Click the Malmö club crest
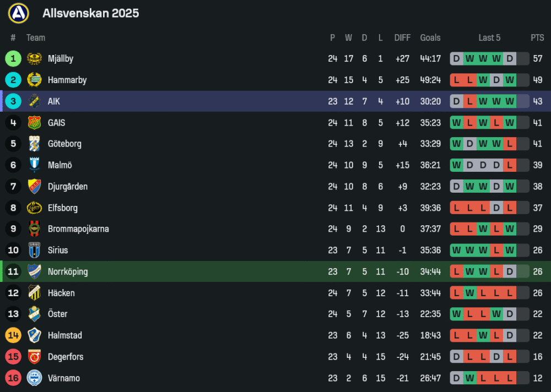The height and width of the screenshot is (392, 551). click(34, 165)
